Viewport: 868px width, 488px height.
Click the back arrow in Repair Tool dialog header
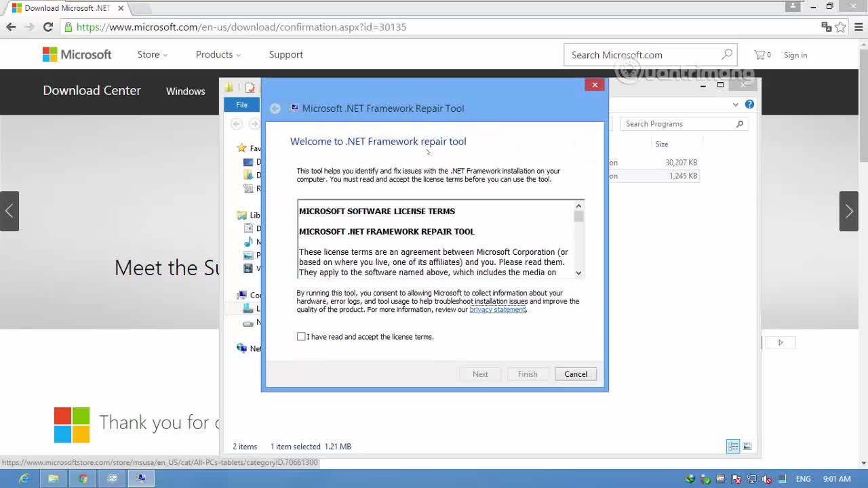(275, 108)
